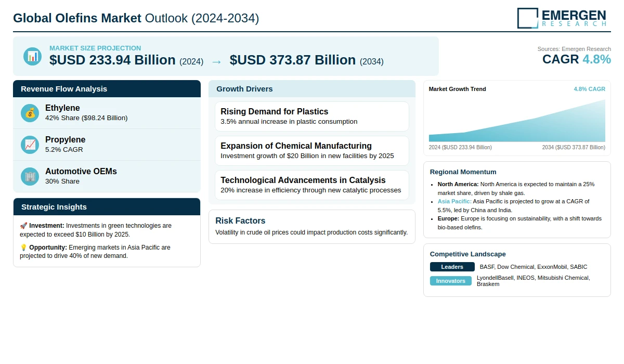Screen dimensions: 624x364
Task: Select the Expansion of Chemical Manufacturing card
Action: tap(311, 151)
